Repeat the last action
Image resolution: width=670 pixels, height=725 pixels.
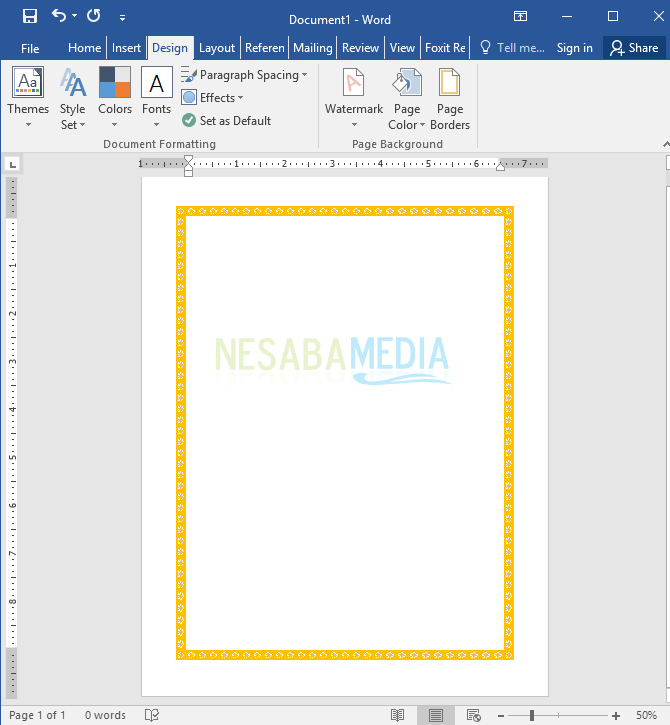pyautogui.click(x=94, y=16)
